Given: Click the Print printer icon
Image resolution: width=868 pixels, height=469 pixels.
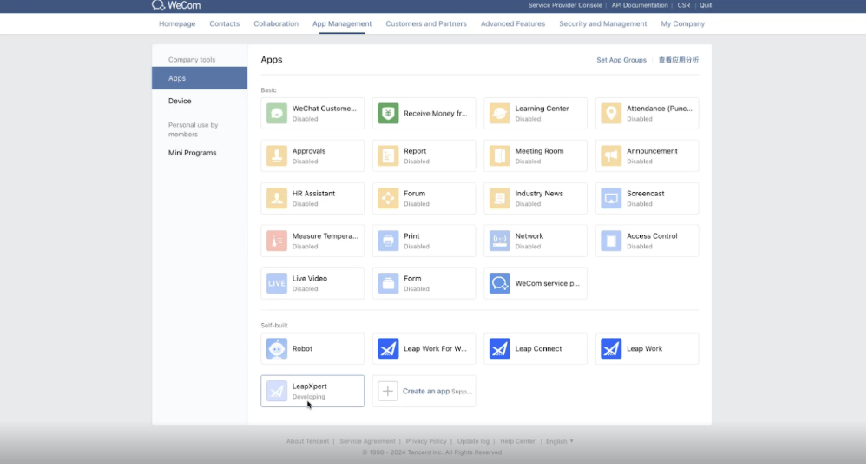Looking at the screenshot, I should 388,241.
